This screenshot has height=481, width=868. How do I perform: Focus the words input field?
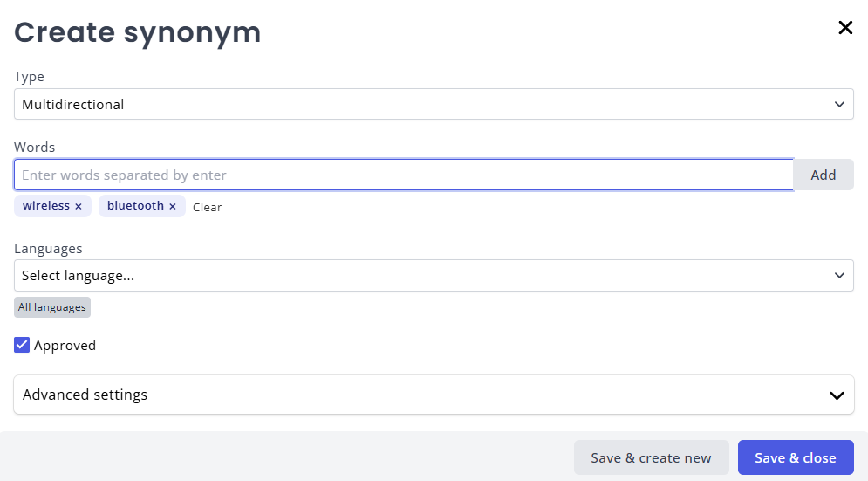click(x=403, y=175)
